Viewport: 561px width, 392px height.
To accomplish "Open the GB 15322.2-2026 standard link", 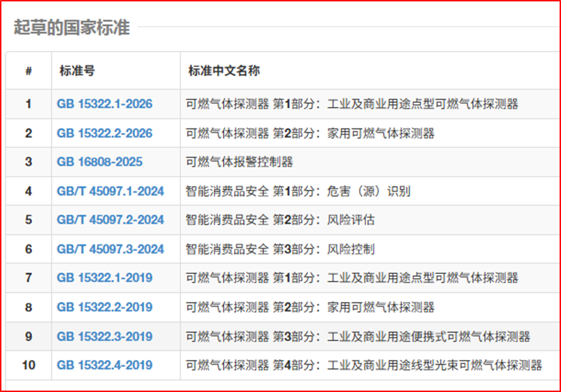I will [x=104, y=133].
